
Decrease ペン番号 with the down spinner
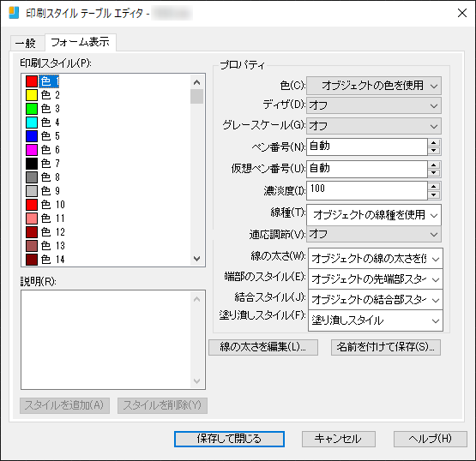click(434, 151)
